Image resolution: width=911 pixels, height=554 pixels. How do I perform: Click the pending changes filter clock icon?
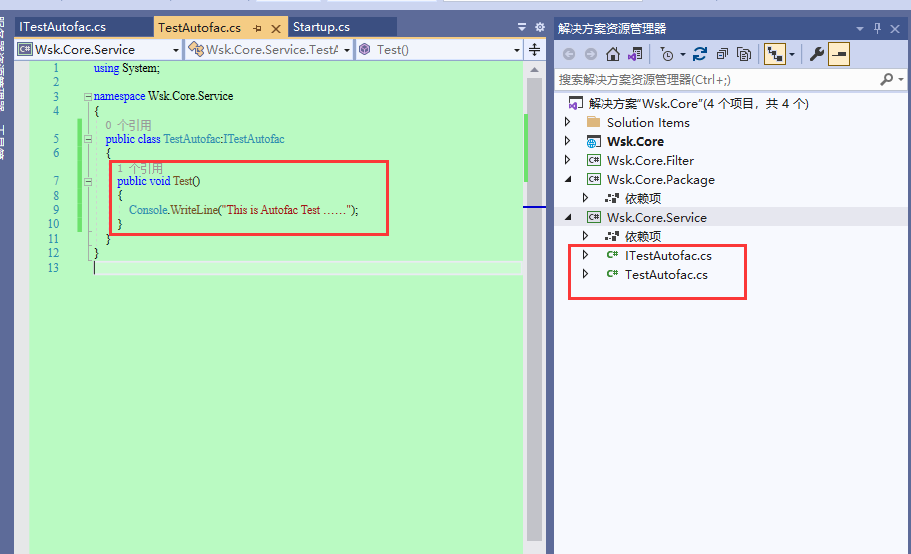(667, 54)
